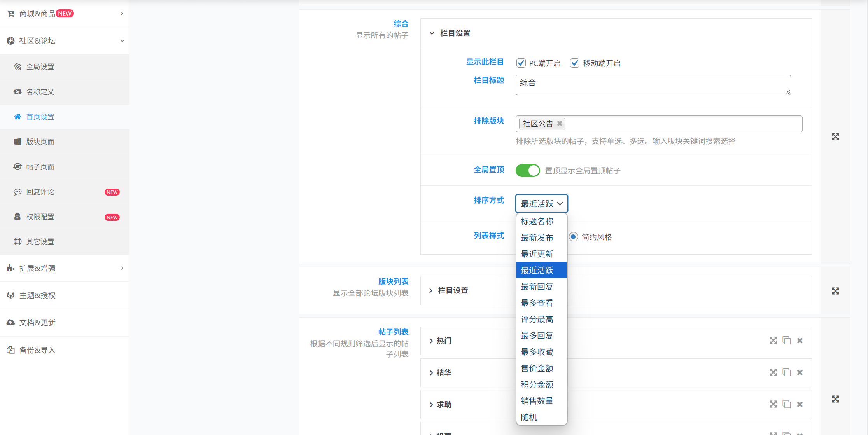Go to 权限配置 in the sidebar

(x=40, y=217)
